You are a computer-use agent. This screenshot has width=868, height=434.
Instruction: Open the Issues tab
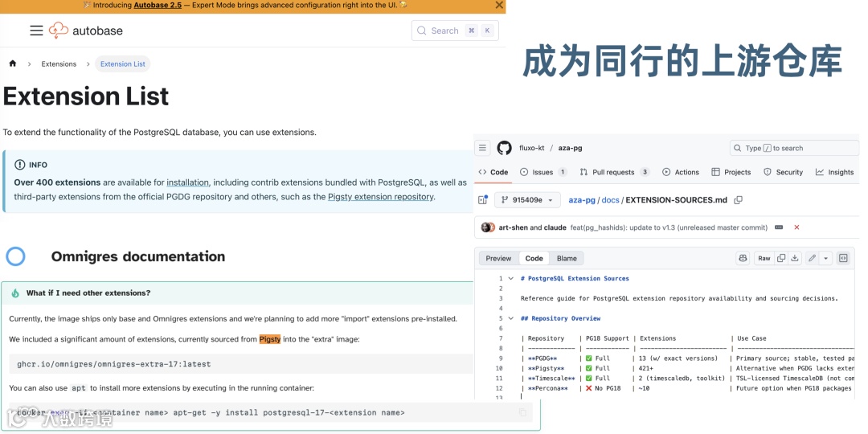click(543, 172)
